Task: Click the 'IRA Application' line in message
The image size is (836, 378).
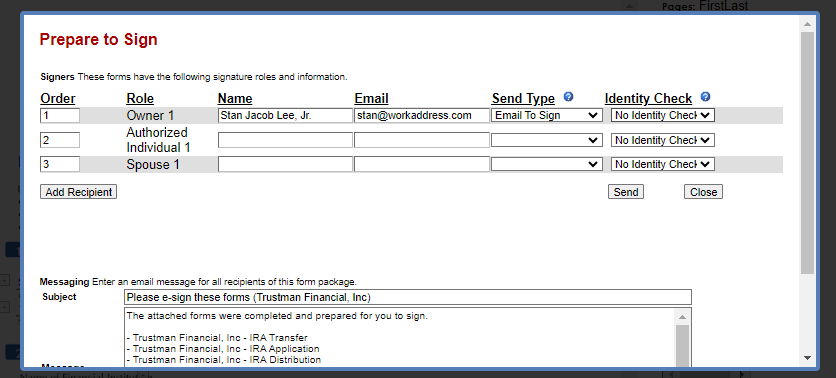Action: (x=223, y=349)
